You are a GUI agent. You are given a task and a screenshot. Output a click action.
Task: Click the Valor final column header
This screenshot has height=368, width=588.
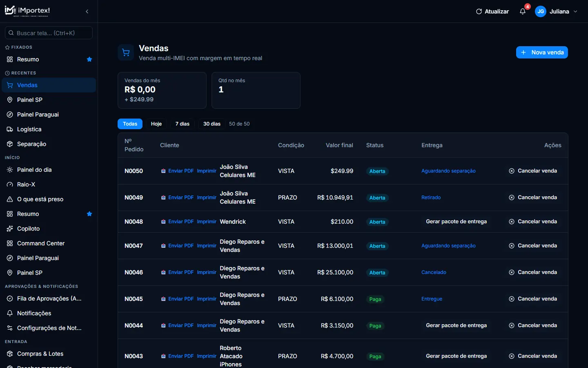[x=339, y=145]
